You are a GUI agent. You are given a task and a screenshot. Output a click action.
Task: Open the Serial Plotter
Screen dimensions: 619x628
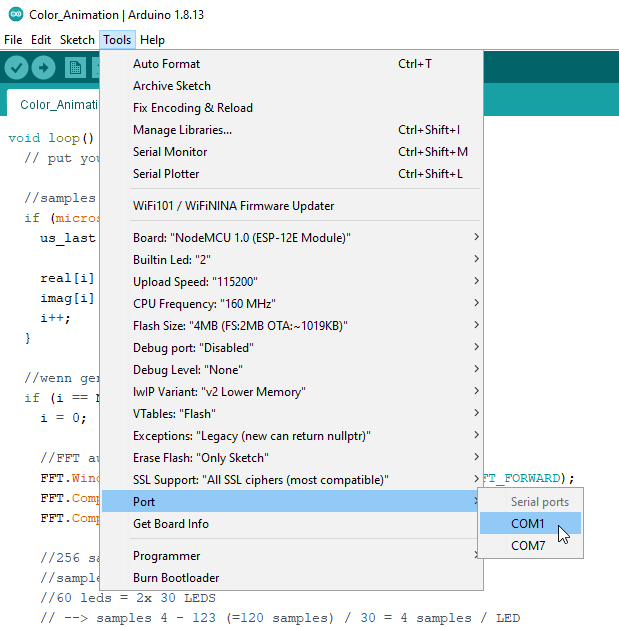tap(291, 174)
